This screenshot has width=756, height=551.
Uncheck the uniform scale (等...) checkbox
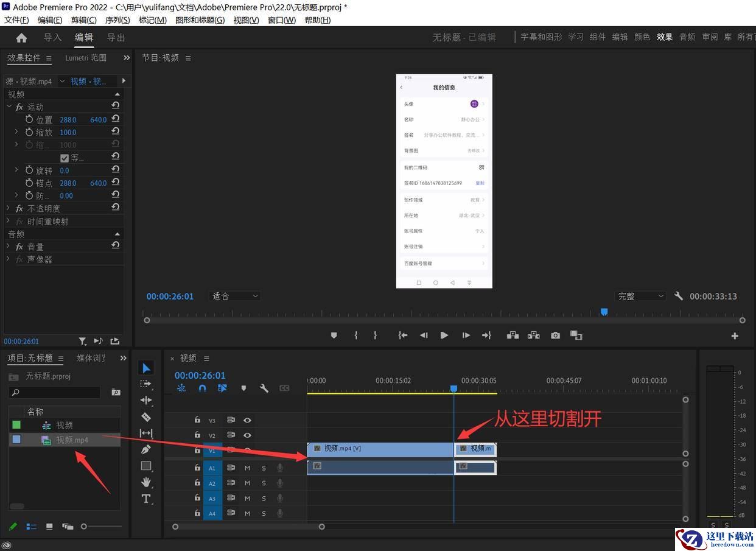point(65,158)
